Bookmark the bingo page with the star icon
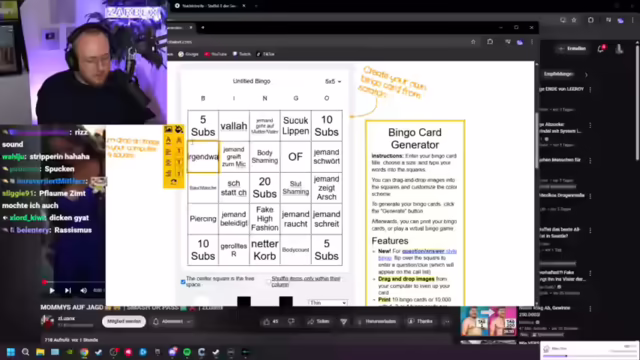 click(473, 42)
